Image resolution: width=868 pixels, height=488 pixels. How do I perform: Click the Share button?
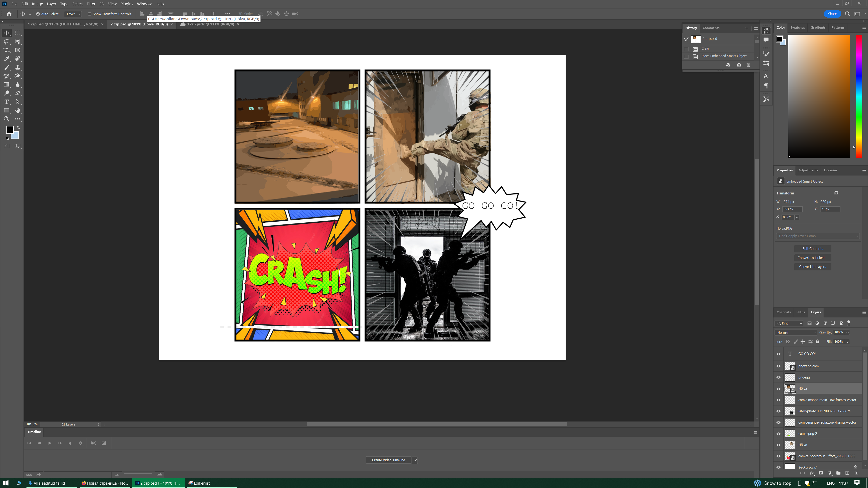tap(832, 14)
